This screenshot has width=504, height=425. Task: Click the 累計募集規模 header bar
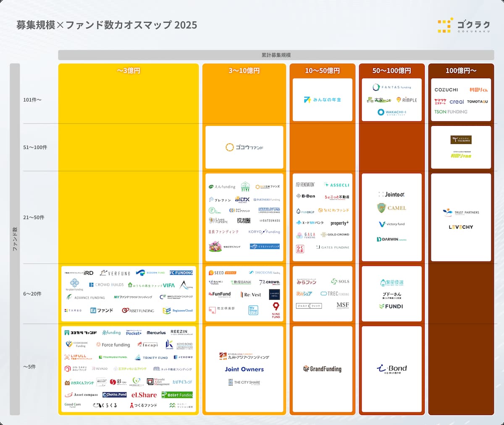pyautogui.click(x=276, y=55)
